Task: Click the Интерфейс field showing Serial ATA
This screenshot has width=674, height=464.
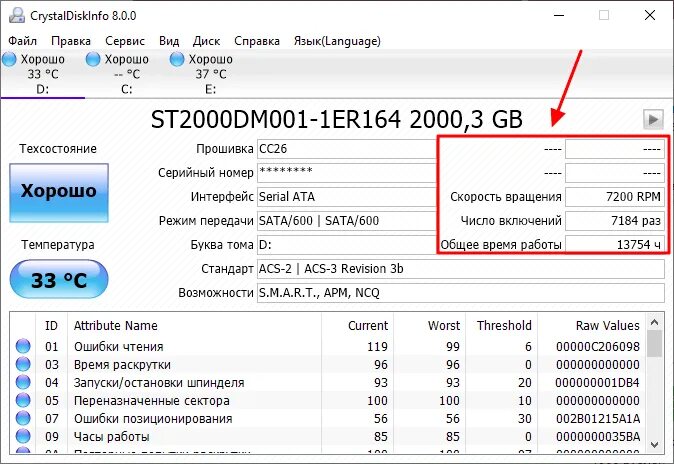Action: (x=346, y=197)
